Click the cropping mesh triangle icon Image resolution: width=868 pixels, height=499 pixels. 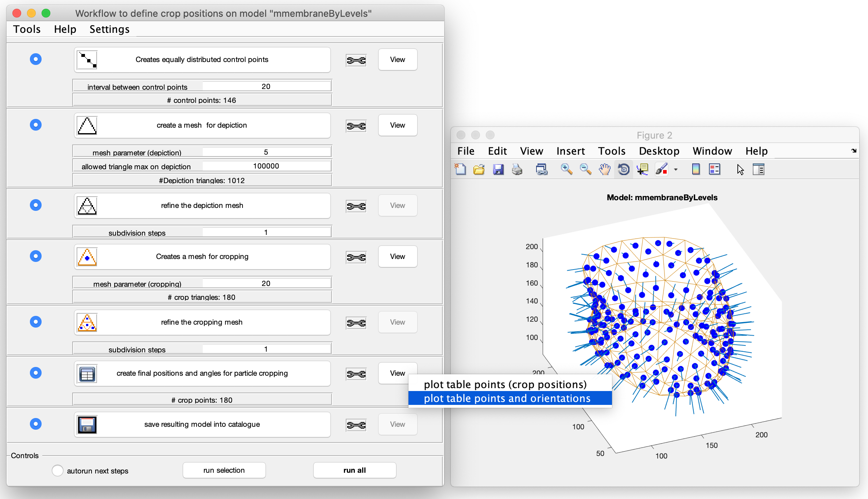tap(87, 257)
